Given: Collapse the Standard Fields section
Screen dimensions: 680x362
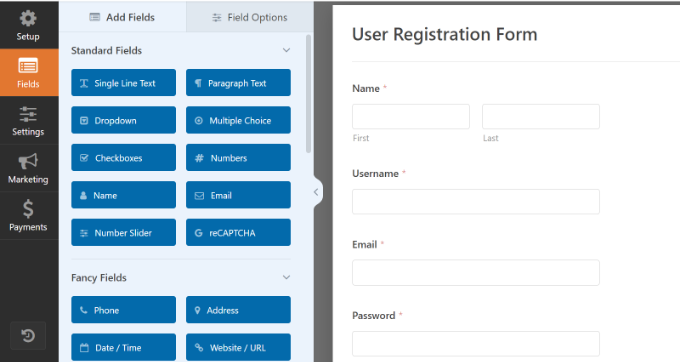Looking at the screenshot, I should [286, 50].
